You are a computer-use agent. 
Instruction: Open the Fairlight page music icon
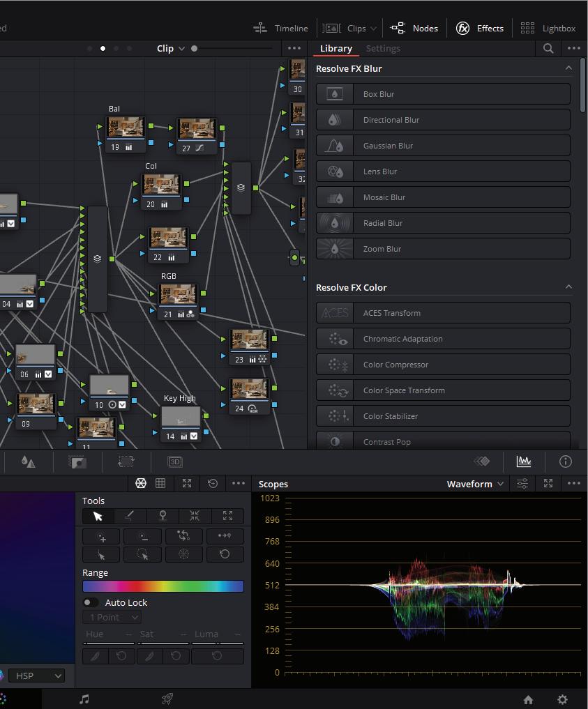(84, 699)
